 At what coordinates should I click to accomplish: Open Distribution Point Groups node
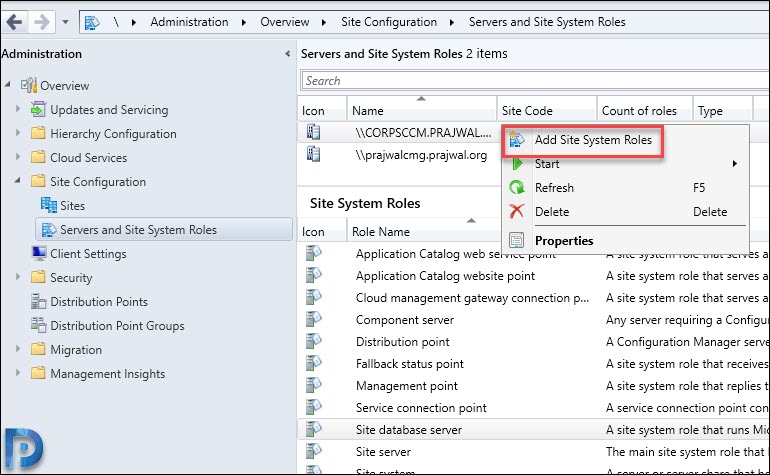click(117, 326)
